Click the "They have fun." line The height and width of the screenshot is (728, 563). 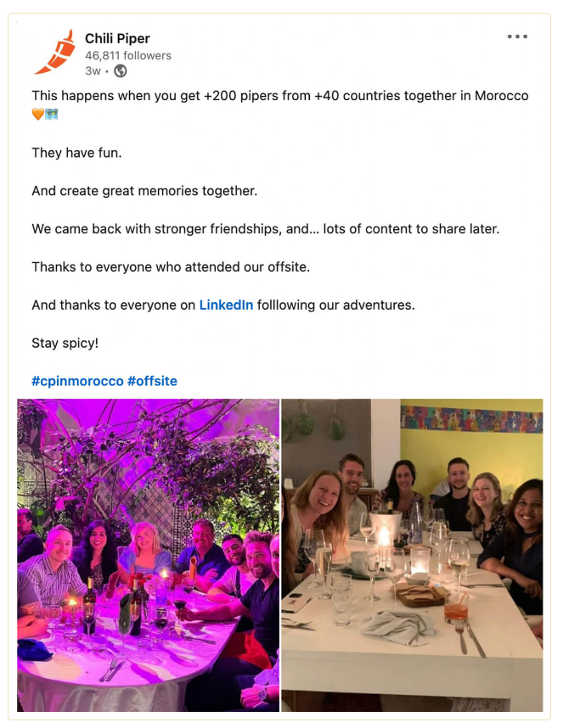76,153
